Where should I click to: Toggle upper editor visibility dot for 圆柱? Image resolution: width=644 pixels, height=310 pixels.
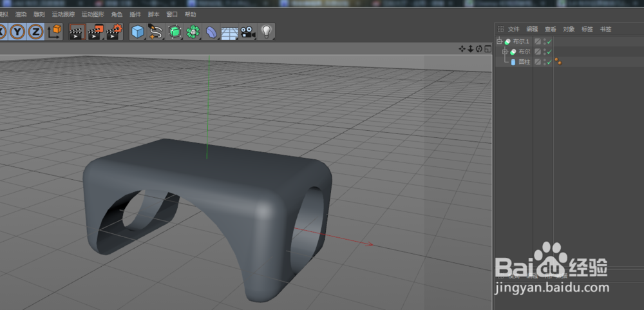tap(545, 61)
